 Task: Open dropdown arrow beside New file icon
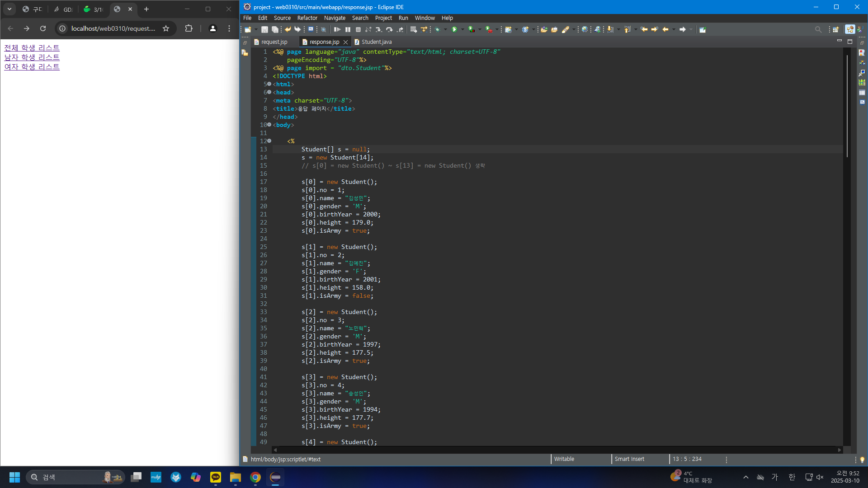(x=256, y=29)
